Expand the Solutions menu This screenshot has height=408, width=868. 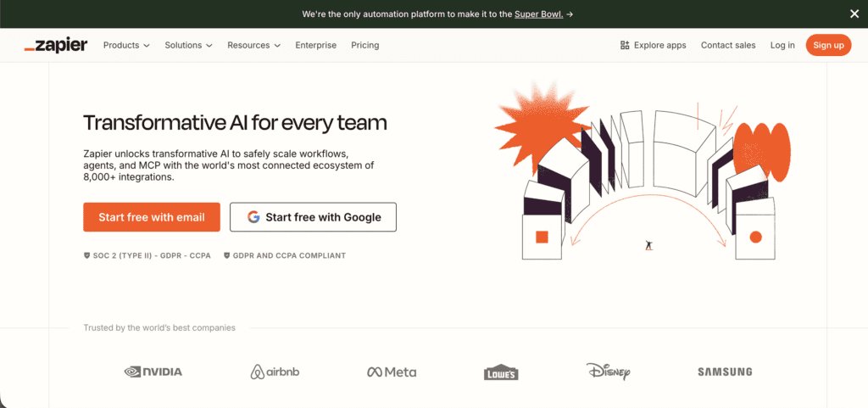tap(188, 46)
